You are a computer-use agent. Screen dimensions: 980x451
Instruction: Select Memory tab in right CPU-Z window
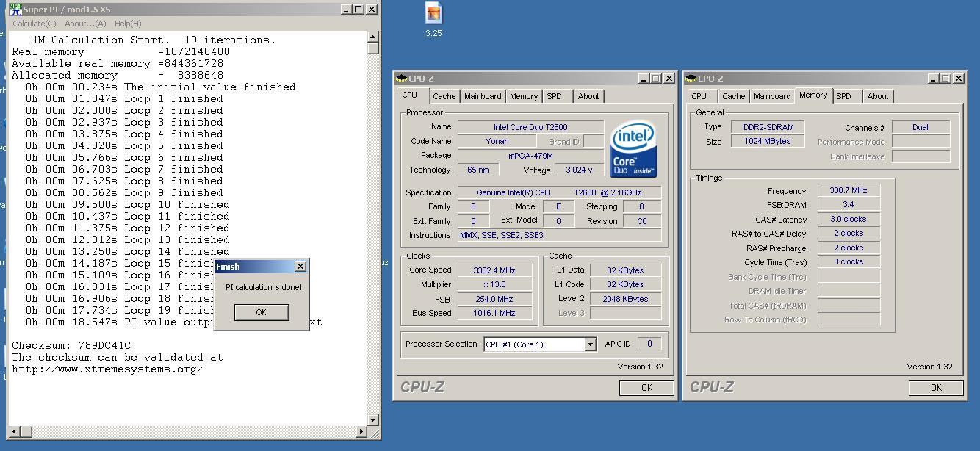click(813, 95)
